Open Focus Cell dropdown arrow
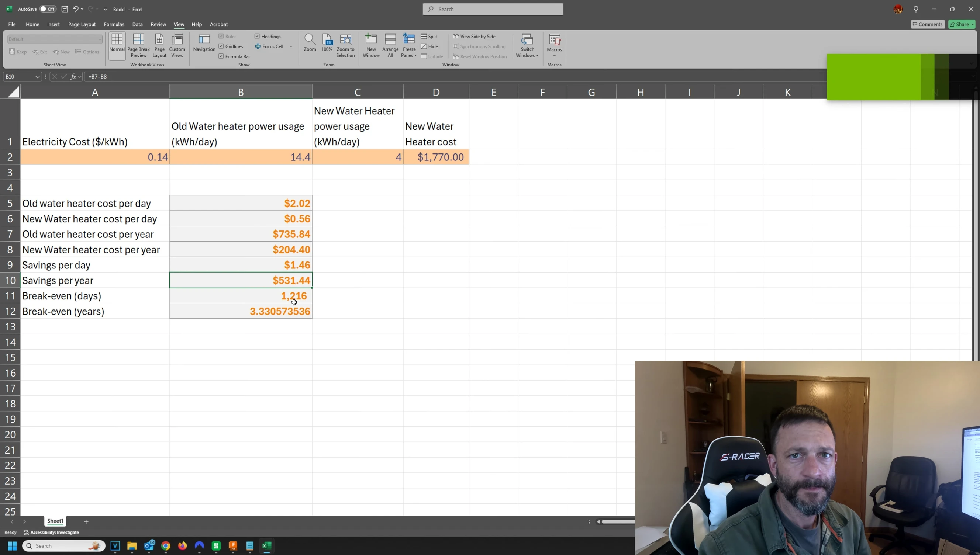Image resolution: width=980 pixels, height=555 pixels. 291,46
